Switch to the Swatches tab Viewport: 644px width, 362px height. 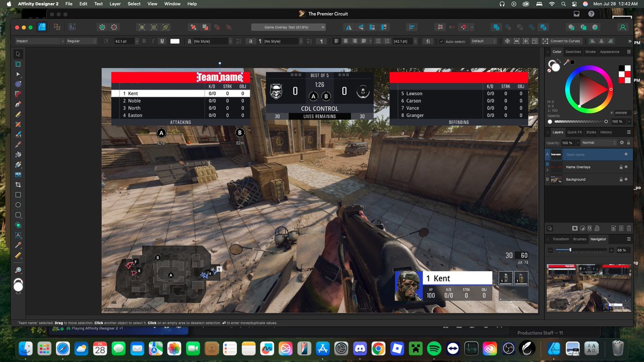coord(573,52)
